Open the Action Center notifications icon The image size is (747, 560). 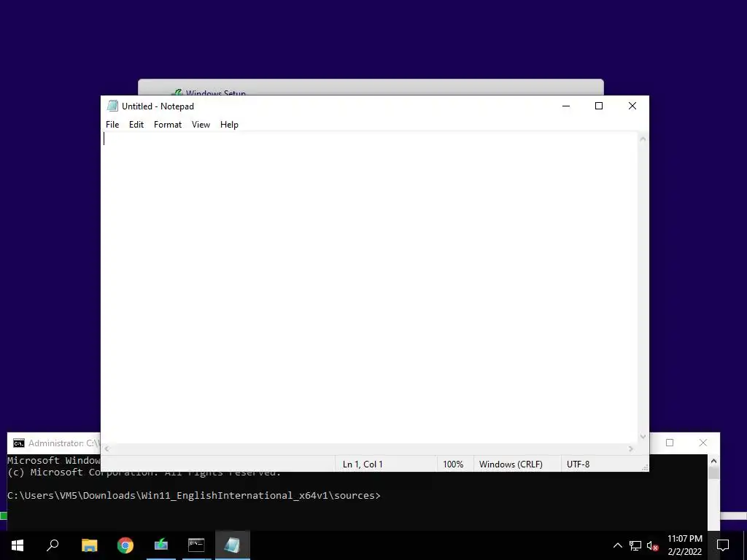(723, 545)
